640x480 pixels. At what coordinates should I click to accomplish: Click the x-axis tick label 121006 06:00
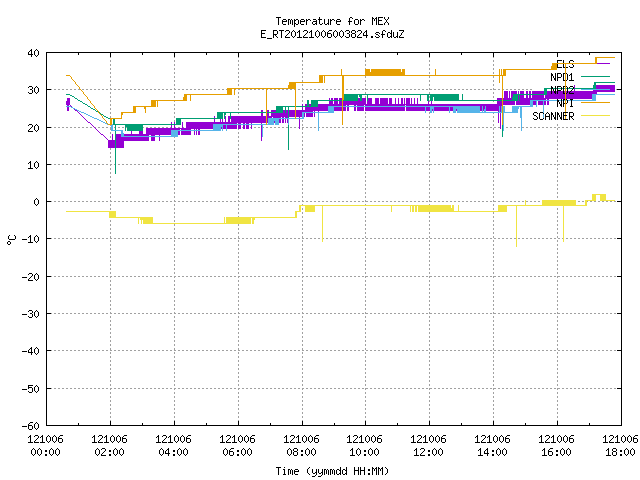coord(238,446)
